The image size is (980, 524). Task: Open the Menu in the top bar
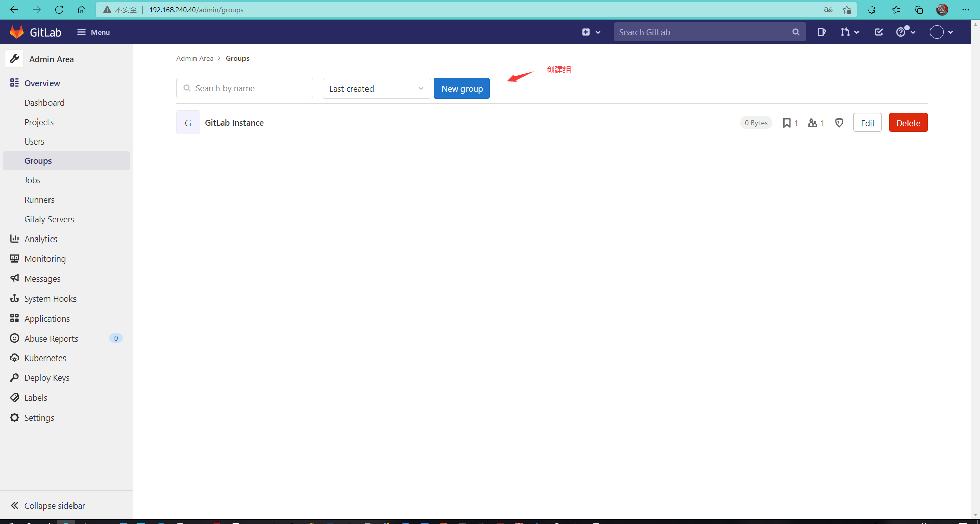click(93, 32)
